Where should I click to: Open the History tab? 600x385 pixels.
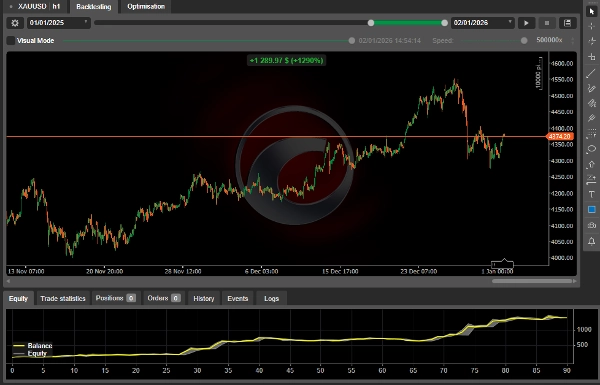(204, 299)
